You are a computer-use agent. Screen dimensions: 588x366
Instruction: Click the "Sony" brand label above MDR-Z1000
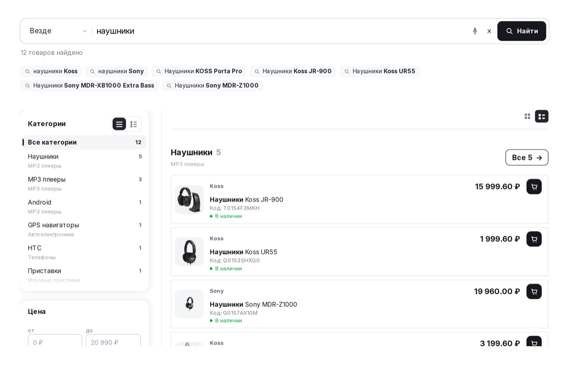217,291
